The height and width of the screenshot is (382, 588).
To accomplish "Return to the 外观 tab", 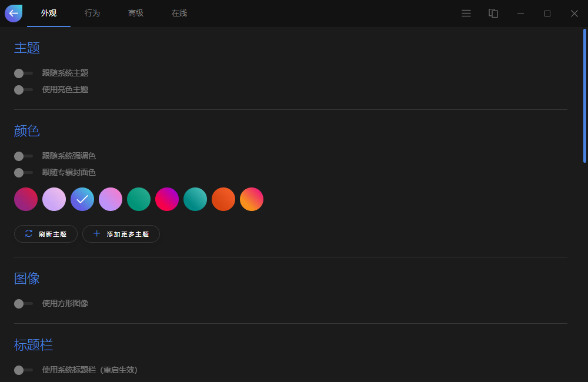I will click(49, 13).
